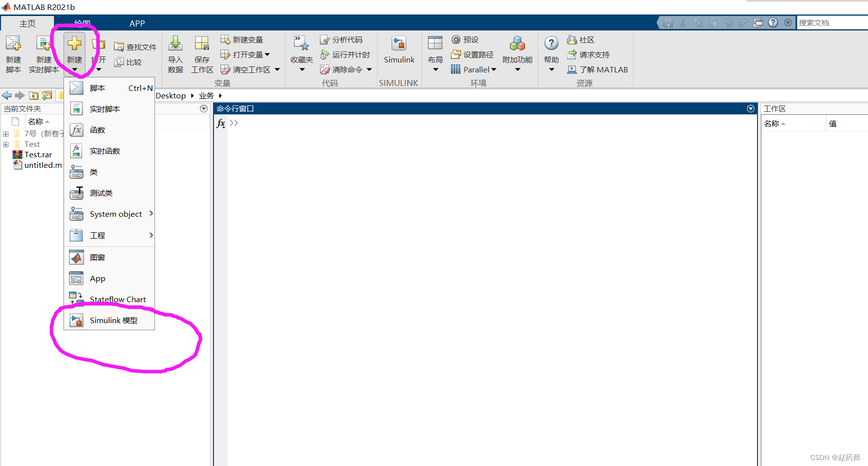Select Figure (图窗) menu item
The width and height of the screenshot is (868, 466).
tap(109, 257)
